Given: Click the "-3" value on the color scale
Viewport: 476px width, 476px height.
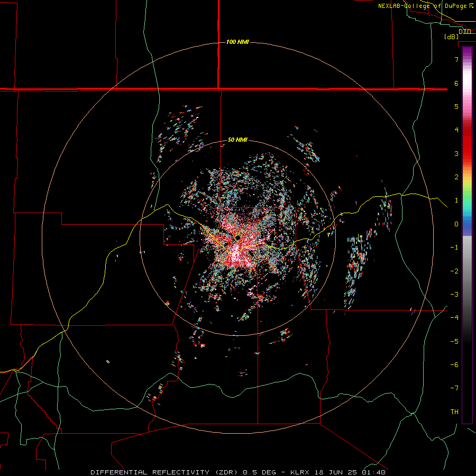Looking at the screenshot, I should [x=454, y=295].
